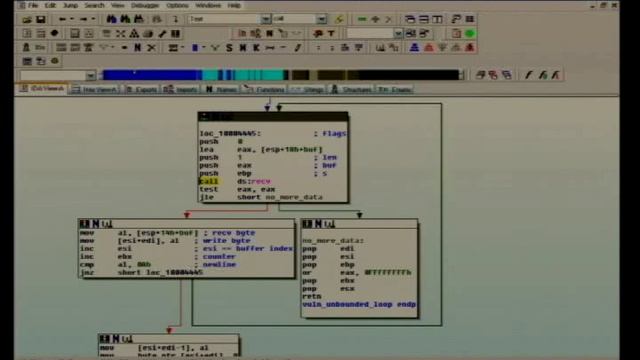
Task: Click blue segment of navigation band
Action: pos(151,75)
